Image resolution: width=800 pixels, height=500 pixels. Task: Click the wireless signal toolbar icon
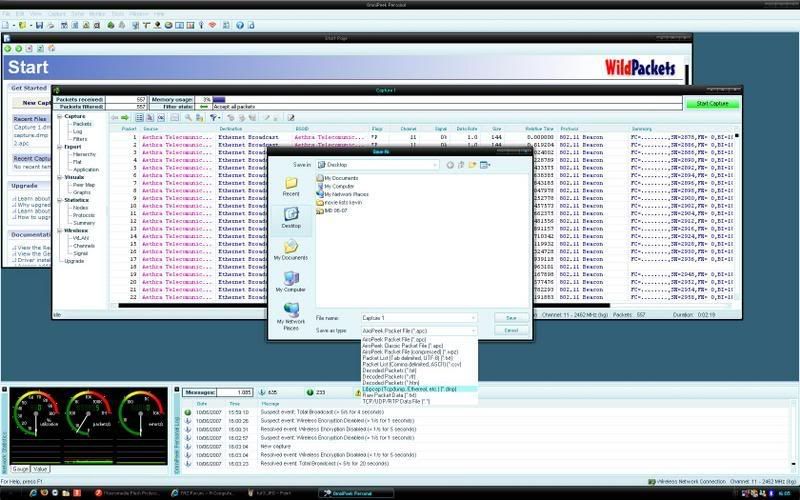pos(211,24)
